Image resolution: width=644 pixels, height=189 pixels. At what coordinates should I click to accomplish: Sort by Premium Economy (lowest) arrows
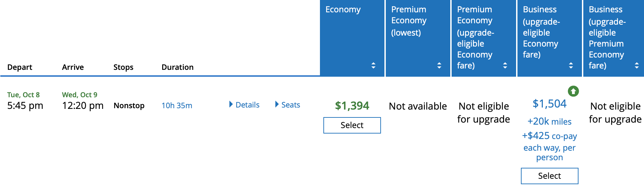point(439,65)
